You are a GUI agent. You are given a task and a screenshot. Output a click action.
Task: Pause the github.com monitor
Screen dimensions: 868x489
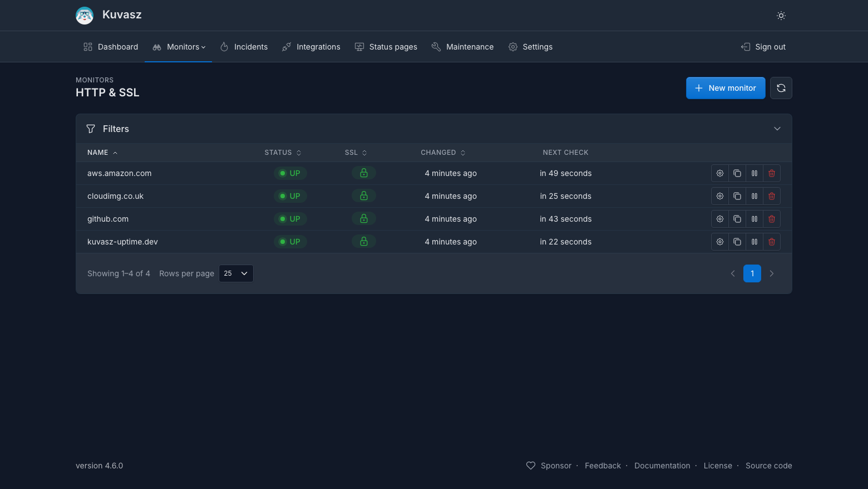pyautogui.click(x=754, y=219)
